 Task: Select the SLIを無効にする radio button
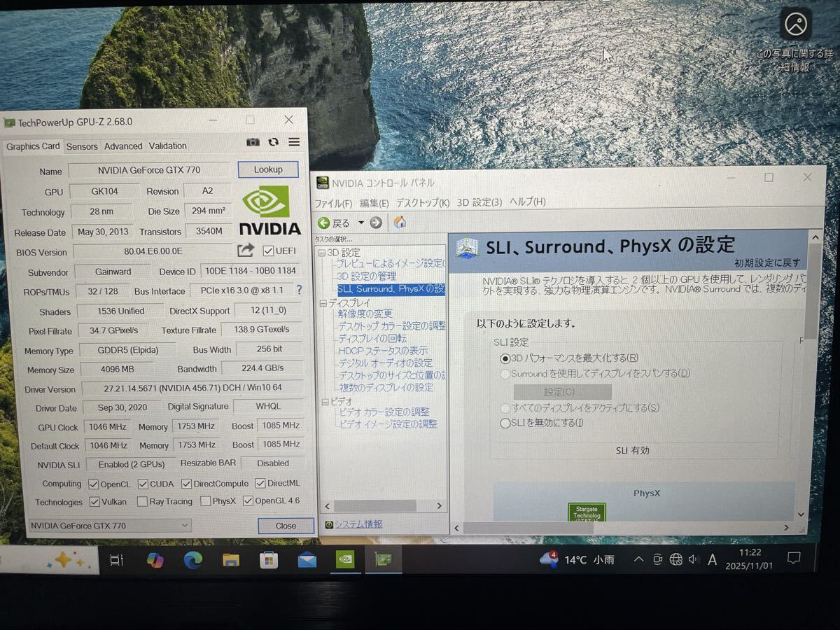click(505, 423)
